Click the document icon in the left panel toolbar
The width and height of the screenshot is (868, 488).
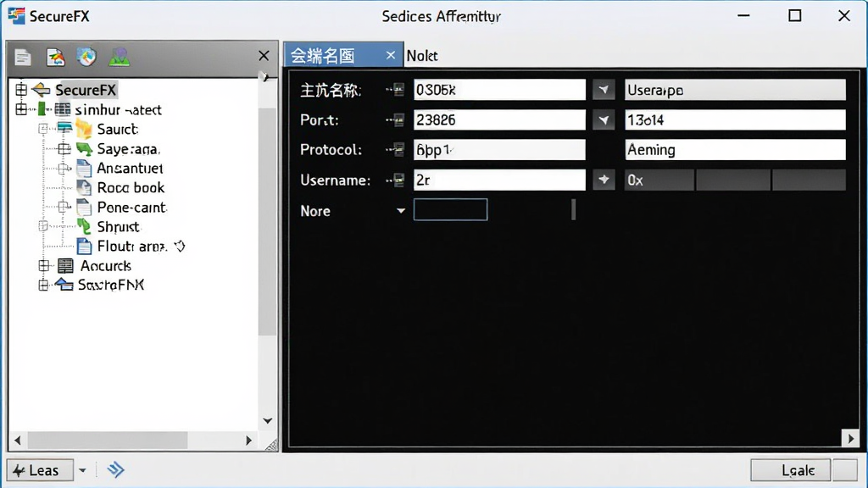tap(23, 57)
